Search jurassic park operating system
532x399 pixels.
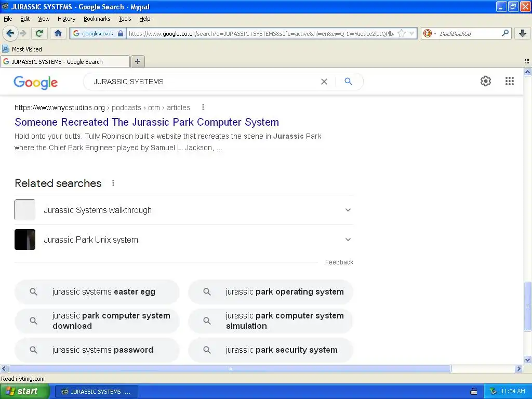pos(270,292)
